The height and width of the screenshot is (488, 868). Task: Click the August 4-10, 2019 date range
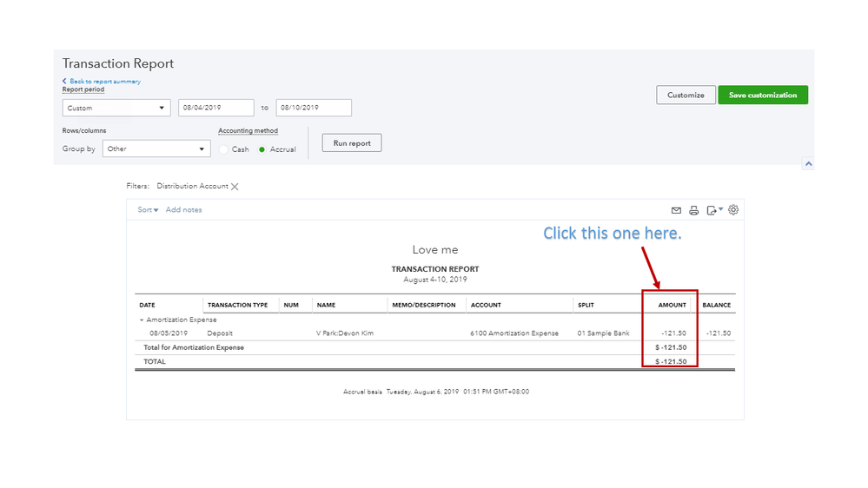click(435, 280)
